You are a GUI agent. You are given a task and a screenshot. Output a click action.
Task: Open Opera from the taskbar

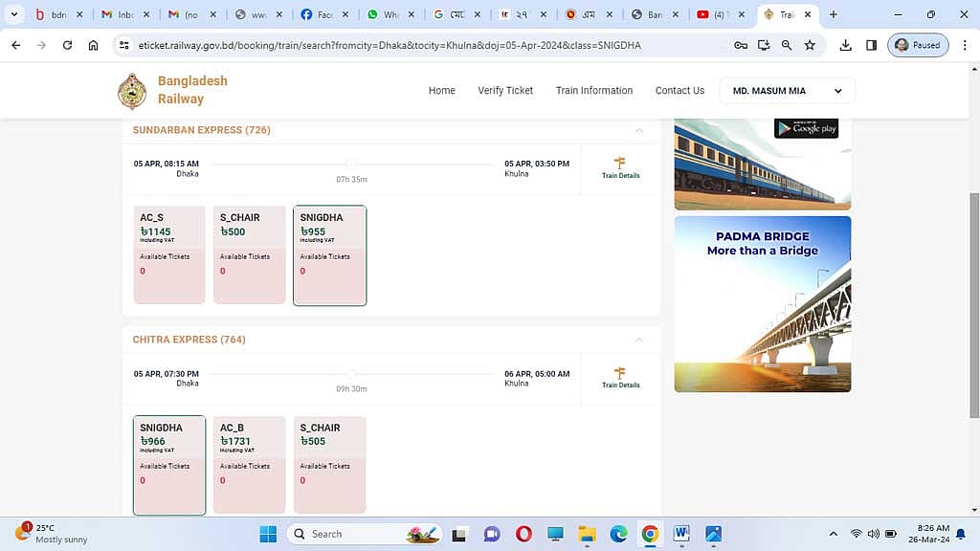click(x=523, y=534)
